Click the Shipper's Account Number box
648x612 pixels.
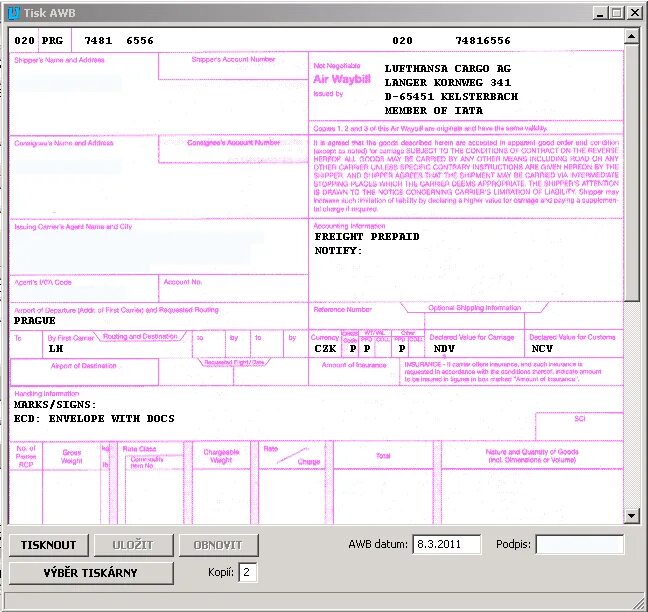pyautogui.click(x=233, y=66)
